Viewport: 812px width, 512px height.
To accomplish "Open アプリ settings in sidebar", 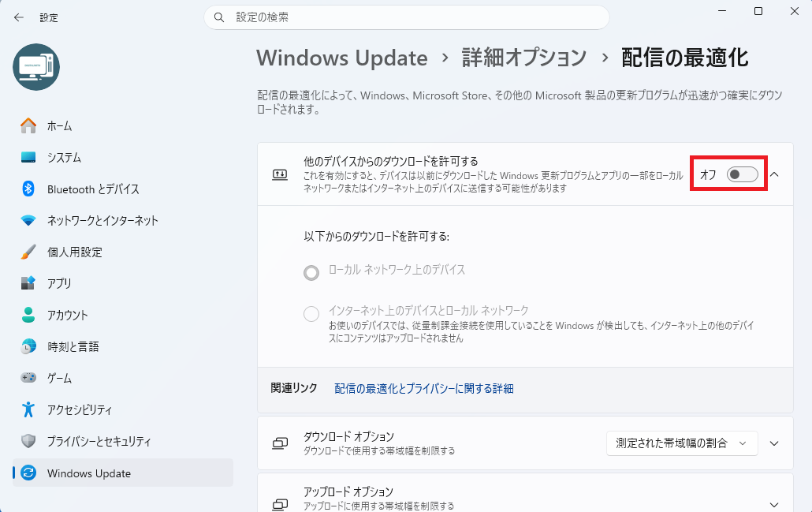I will 123,283.
